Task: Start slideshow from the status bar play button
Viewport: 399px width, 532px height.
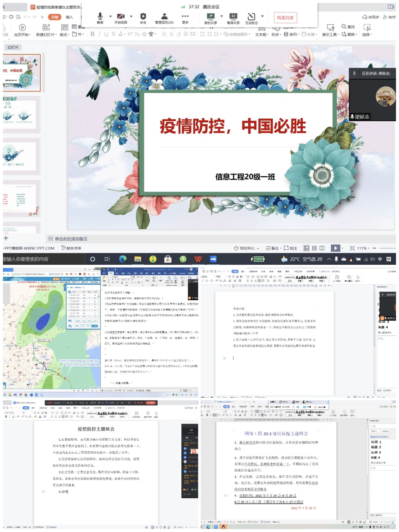Action: pyautogui.click(x=335, y=248)
